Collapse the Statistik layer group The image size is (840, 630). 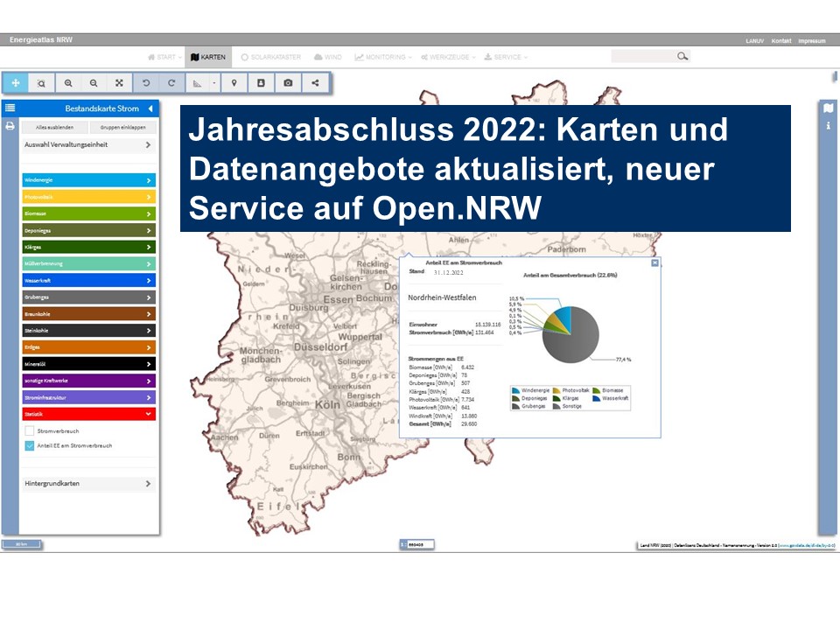(x=89, y=414)
